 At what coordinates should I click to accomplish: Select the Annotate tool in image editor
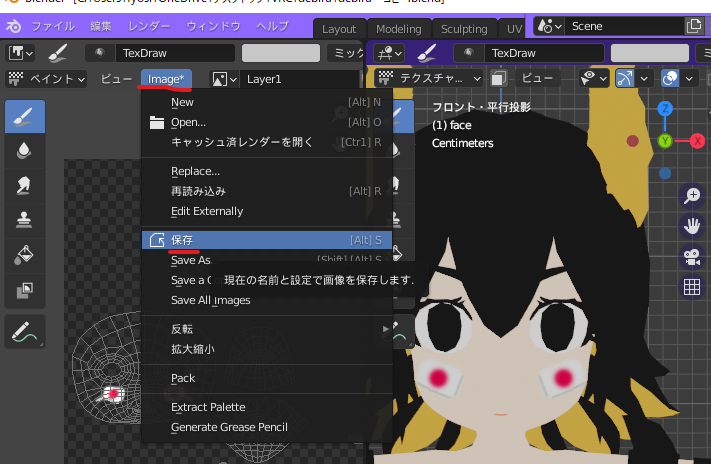coord(25,332)
